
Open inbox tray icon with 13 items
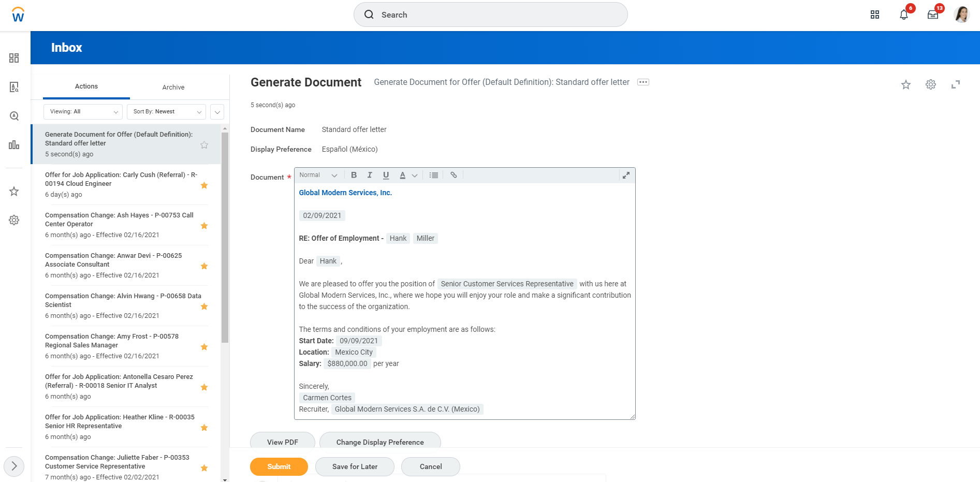tap(933, 14)
